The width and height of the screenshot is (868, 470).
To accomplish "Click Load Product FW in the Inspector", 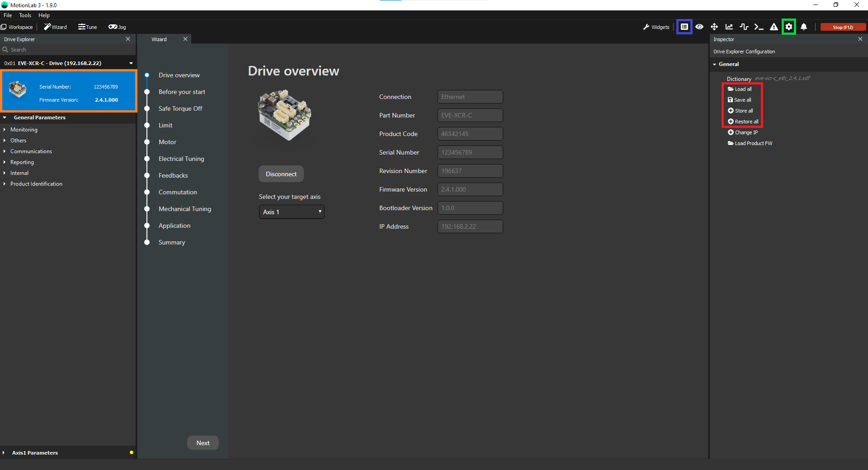I will (x=750, y=143).
